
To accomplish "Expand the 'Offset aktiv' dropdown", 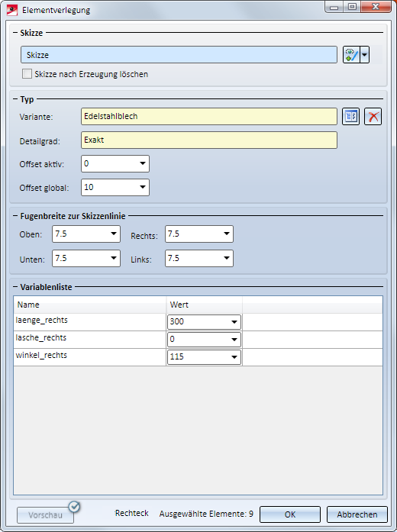I will coord(143,163).
